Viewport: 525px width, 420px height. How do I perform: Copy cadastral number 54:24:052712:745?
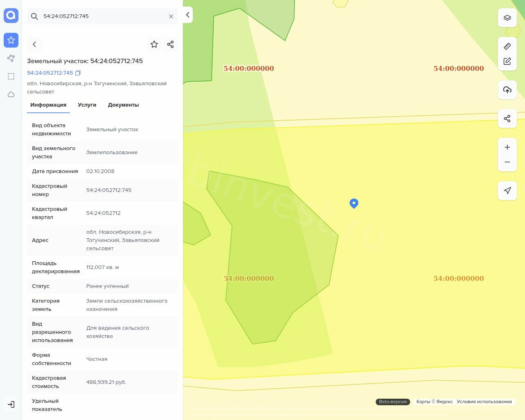tap(78, 73)
